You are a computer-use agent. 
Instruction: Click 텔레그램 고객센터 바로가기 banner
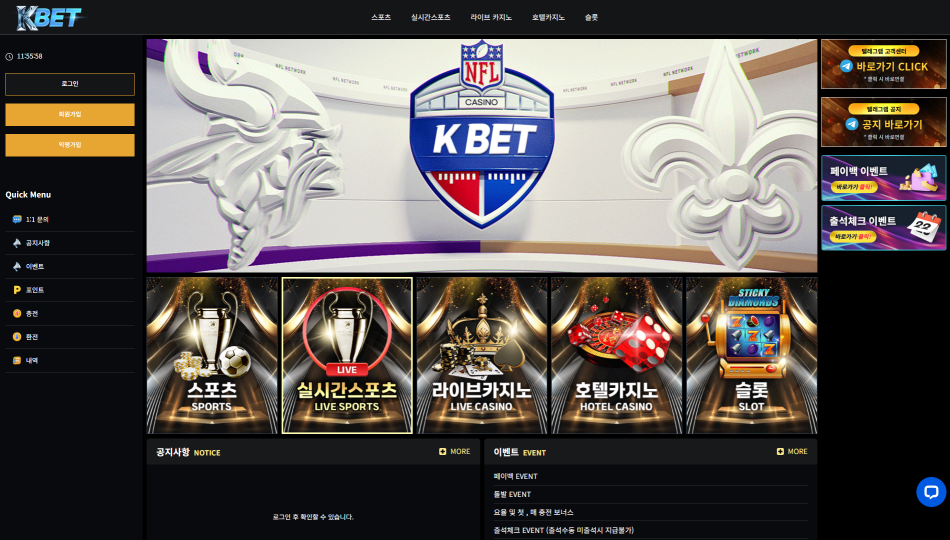click(883, 64)
